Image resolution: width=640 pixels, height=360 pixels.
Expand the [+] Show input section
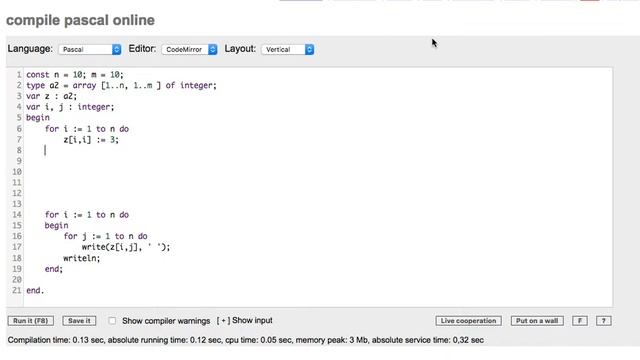pyautogui.click(x=244, y=320)
